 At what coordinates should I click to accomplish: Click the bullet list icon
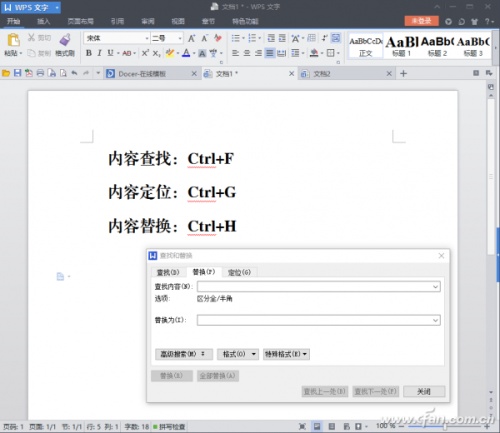[x=236, y=38]
